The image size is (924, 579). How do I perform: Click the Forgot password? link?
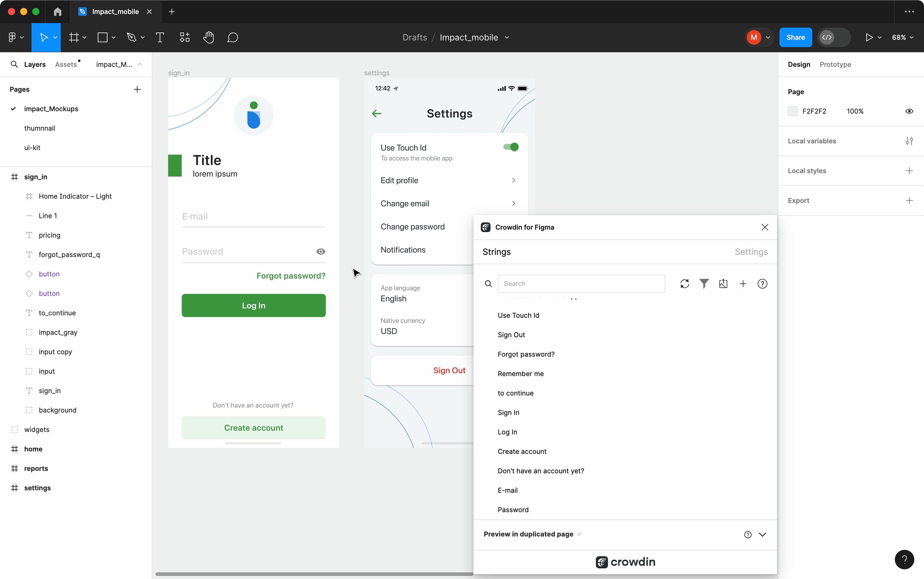[x=291, y=276]
